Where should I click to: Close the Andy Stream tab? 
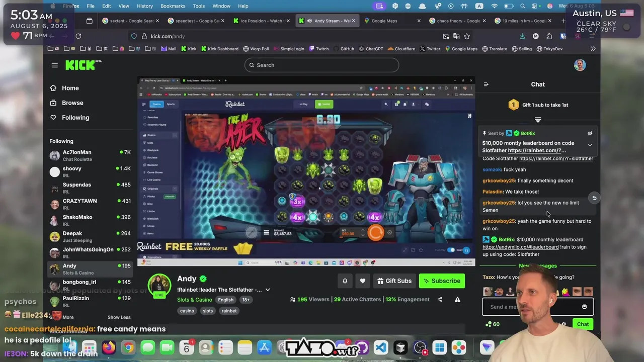(353, 21)
